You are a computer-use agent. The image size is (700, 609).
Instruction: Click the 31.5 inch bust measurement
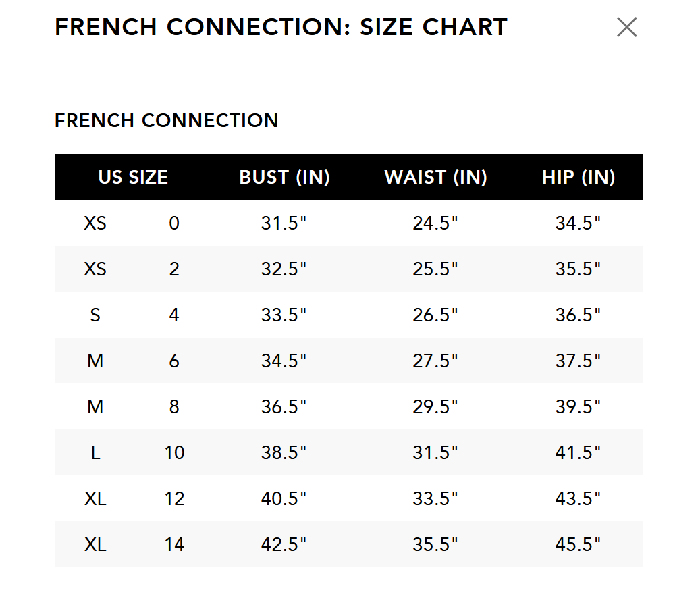coord(284,223)
